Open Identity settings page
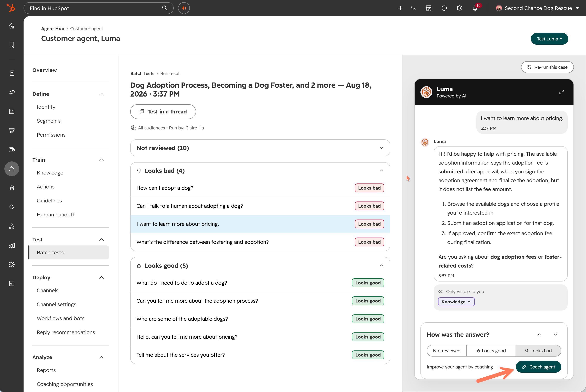Screen dimensions: 586x392 (46, 107)
